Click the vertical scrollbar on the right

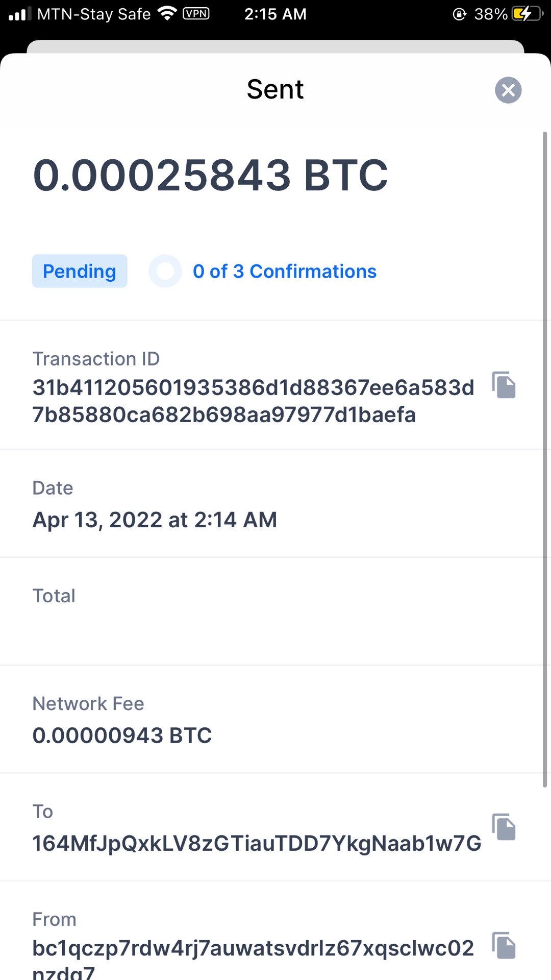545,459
